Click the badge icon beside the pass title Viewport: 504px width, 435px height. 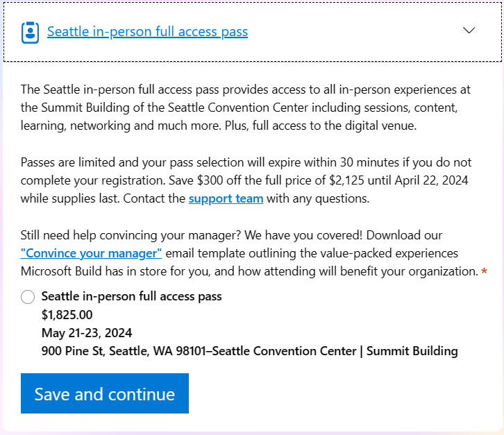[30, 32]
